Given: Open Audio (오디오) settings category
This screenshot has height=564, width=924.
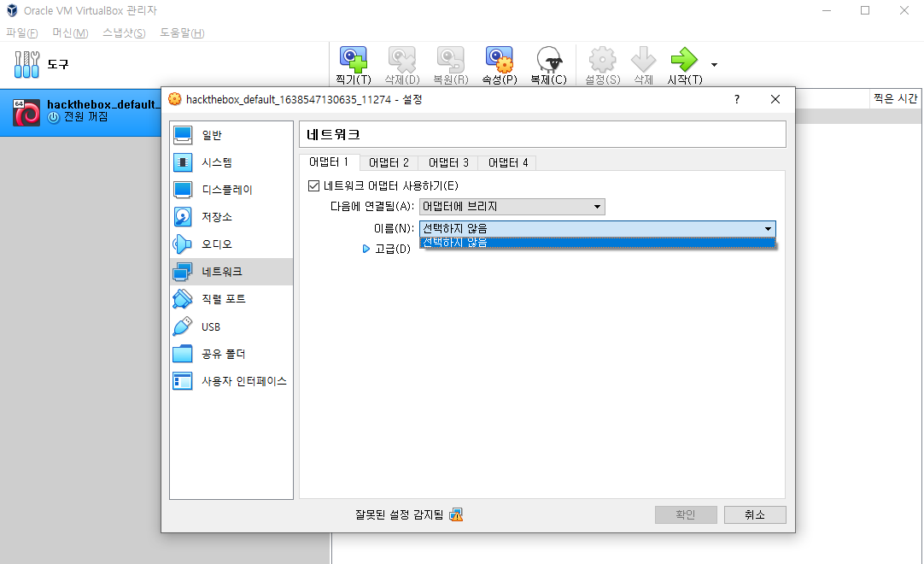Looking at the screenshot, I should click(x=231, y=244).
